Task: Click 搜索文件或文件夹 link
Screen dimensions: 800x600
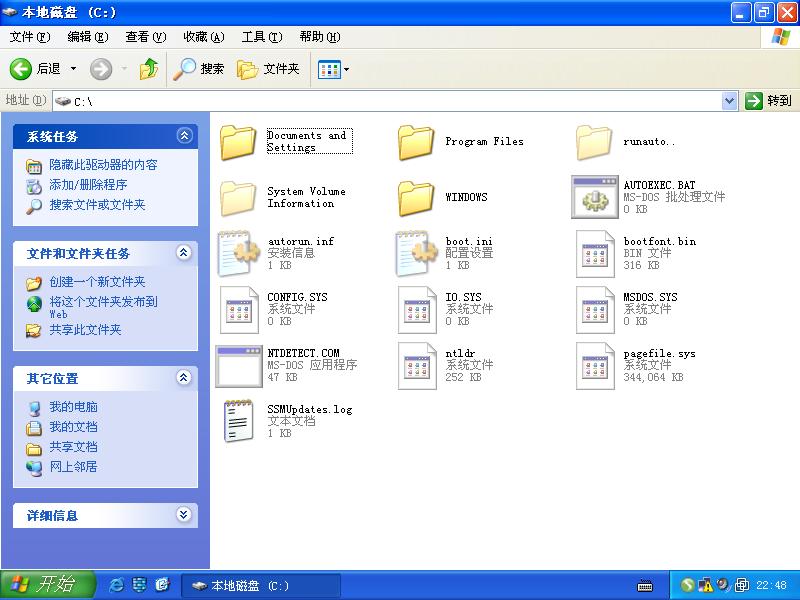Action: click(97, 205)
